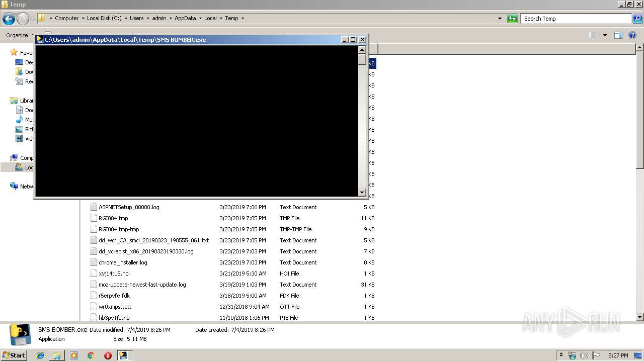Expand the arrow after Users in breadcrumb
This screenshot has width=644, height=362.
tap(148, 18)
